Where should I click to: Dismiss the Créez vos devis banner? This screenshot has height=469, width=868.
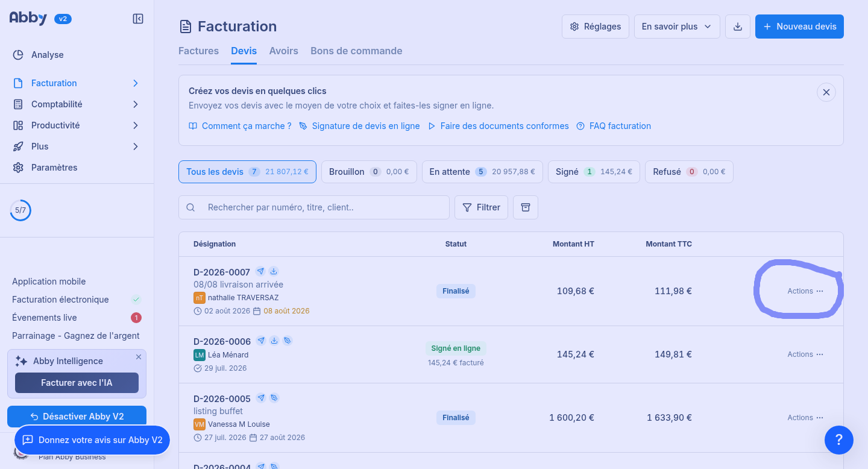[826, 92]
